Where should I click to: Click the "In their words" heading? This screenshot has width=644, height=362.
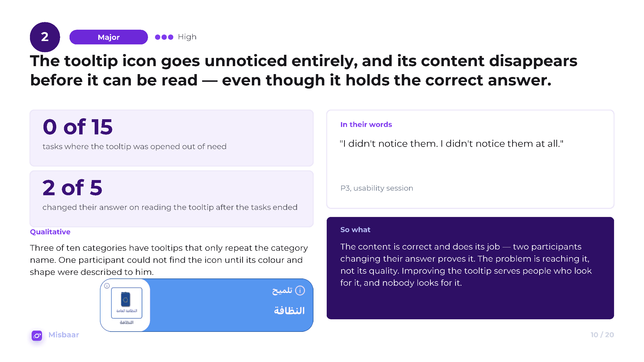tap(366, 125)
